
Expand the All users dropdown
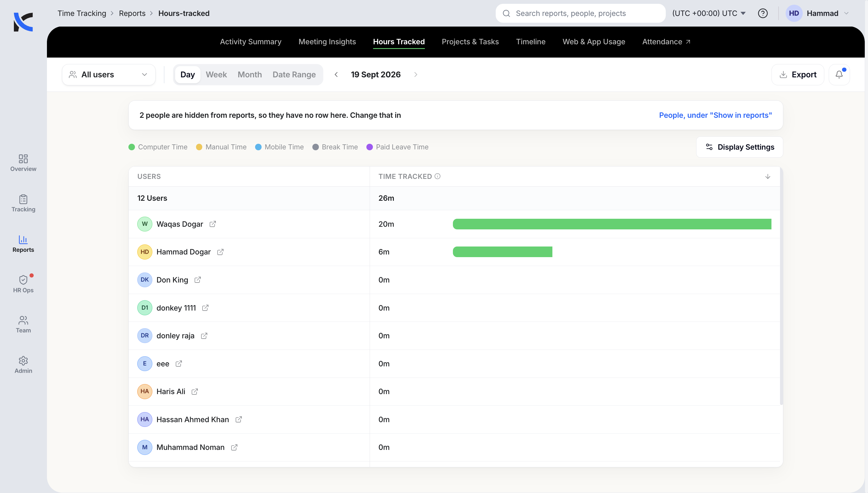(109, 74)
